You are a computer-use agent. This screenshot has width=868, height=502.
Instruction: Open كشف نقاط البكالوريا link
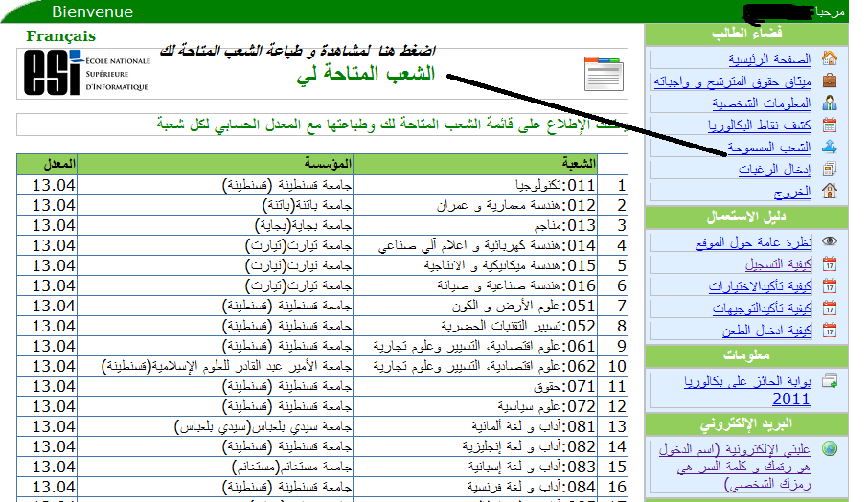(x=759, y=125)
